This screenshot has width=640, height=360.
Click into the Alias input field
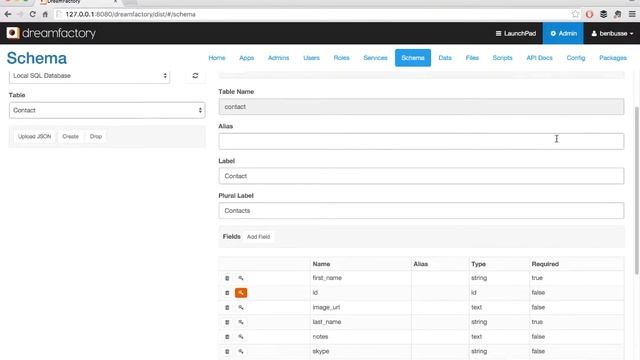421,141
